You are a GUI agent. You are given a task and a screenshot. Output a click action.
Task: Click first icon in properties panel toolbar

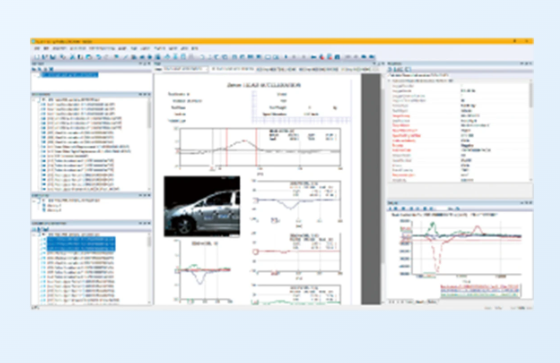tap(390, 69)
